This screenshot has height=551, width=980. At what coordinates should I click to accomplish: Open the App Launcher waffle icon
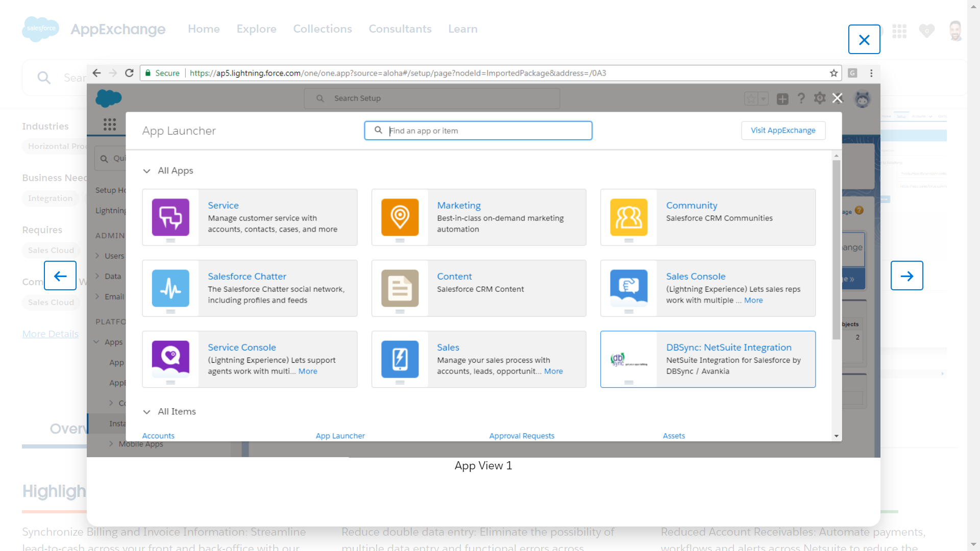click(x=110, y=124)
